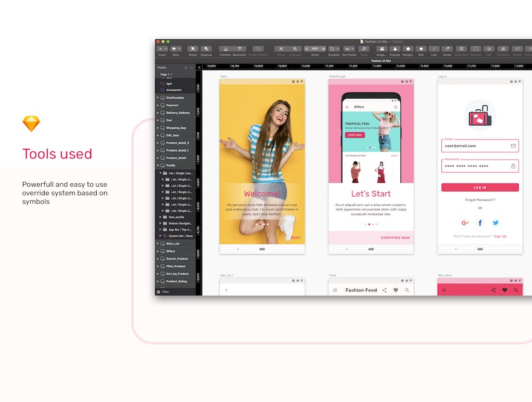Expand the Wish_List artboard

(x=158, y=244)
